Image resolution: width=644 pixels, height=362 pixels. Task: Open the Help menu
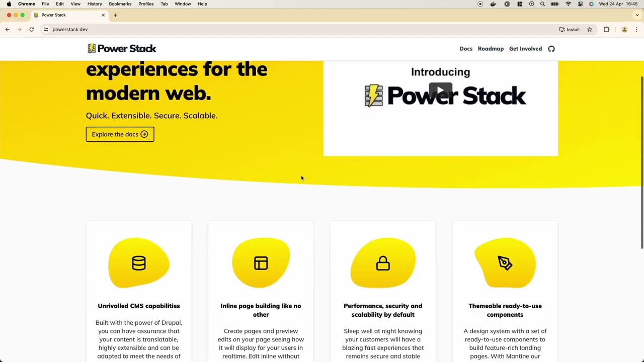coord(202,4)
